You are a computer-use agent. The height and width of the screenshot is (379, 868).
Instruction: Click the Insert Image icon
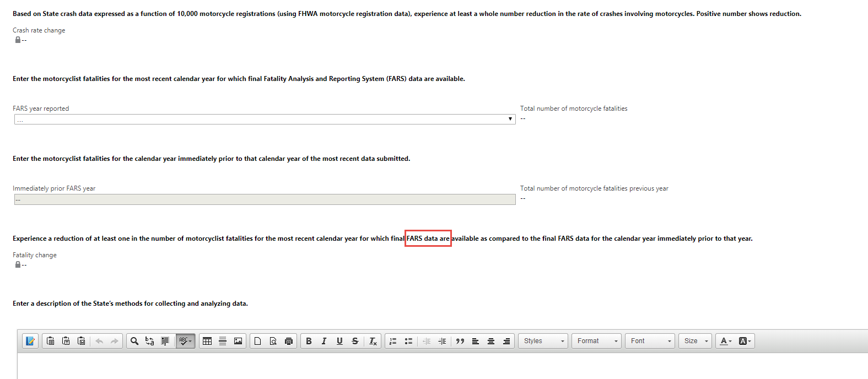pyautogui.click(x=238, y=341)
